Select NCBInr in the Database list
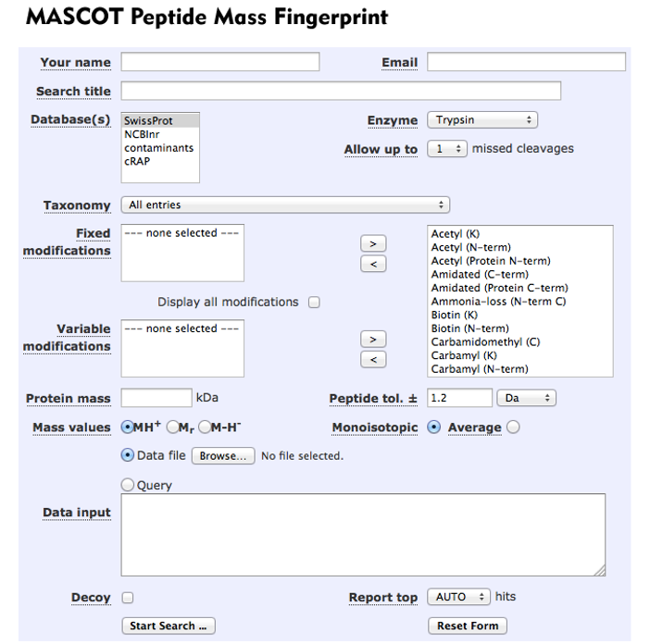Viewport: 650px width, 644px height. (x=142, y=134)
